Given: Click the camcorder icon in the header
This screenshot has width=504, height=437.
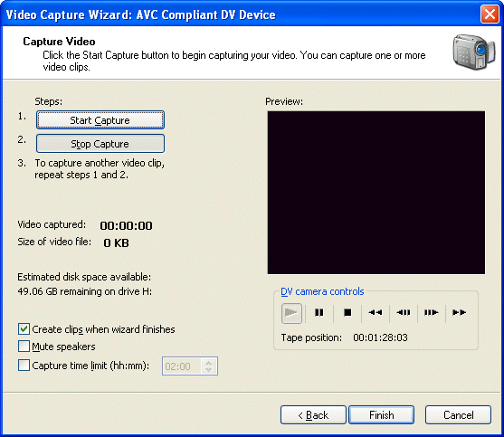Looking at the screenshot, I should coord(473,52).
